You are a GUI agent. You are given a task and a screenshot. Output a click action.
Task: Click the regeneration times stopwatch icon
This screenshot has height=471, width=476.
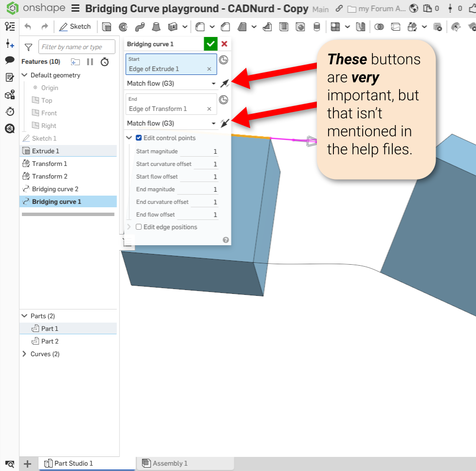[x=105, y=62]
